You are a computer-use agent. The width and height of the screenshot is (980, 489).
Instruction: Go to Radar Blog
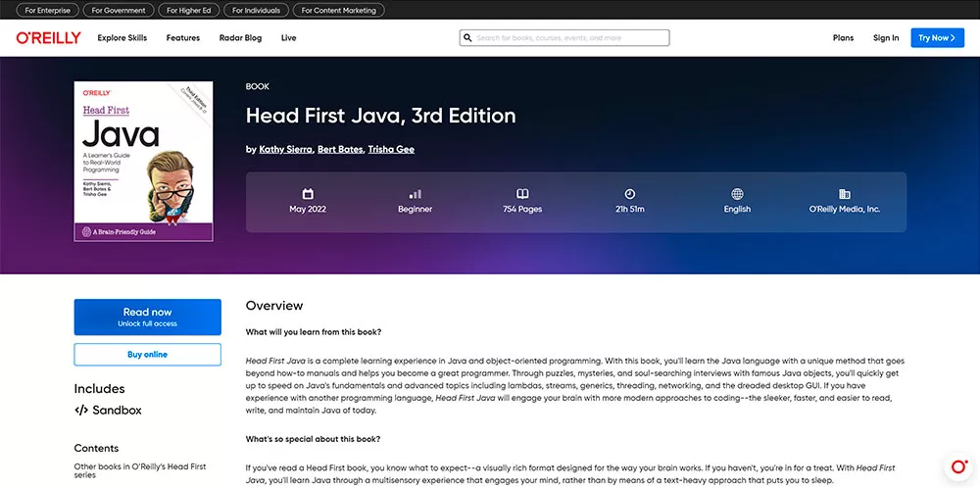coord(241,38)
